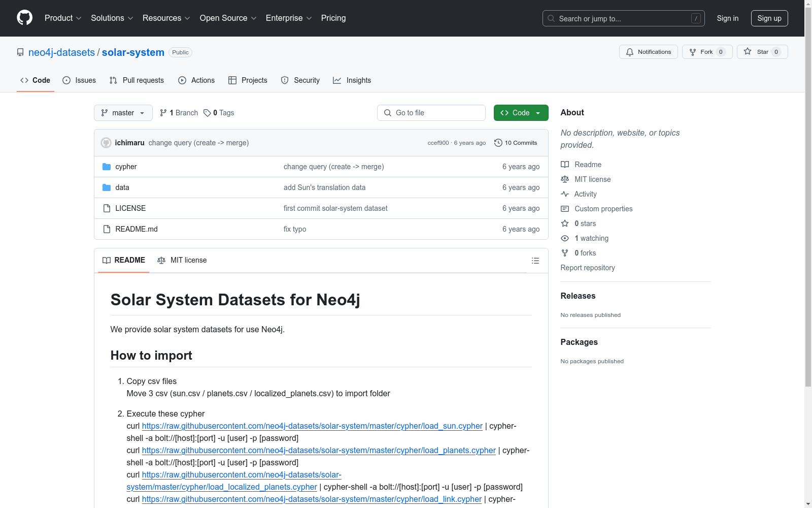
Task: Click the ichimaru author name
Action: pos(129,143)
